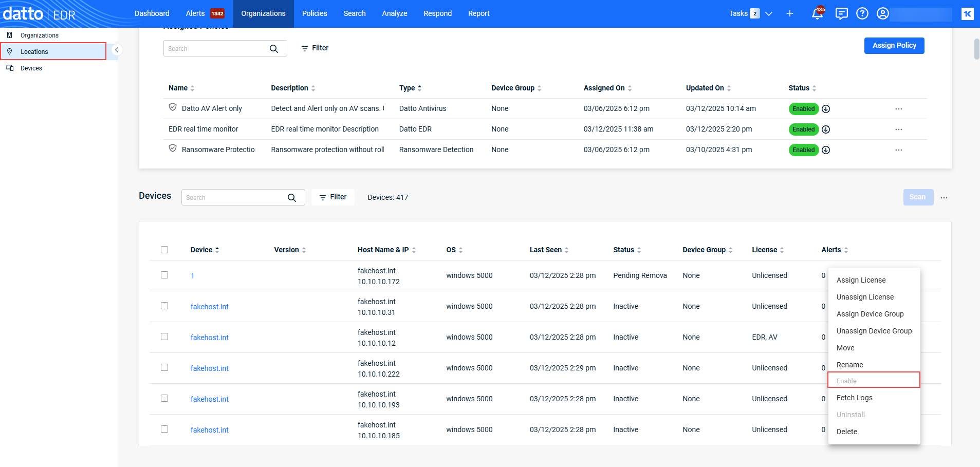Select Rename in the context menu
Viewport: 980px width, 467px height.
(850, 365)
